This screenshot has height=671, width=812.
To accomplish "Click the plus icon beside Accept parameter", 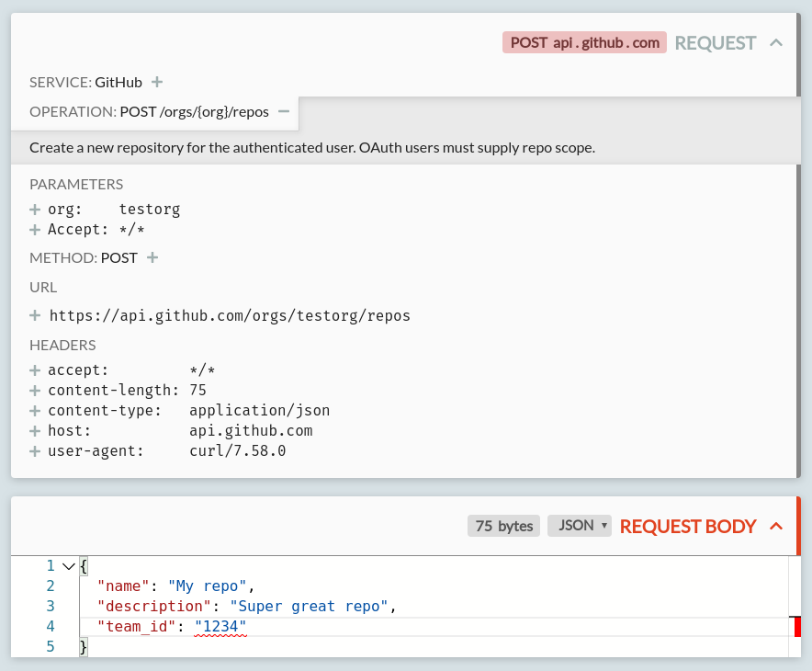I will (35, 230).
